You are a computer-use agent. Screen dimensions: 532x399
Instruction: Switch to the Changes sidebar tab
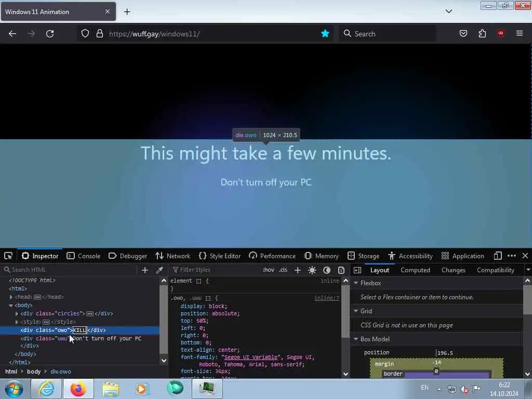click(x=453, y=270)
